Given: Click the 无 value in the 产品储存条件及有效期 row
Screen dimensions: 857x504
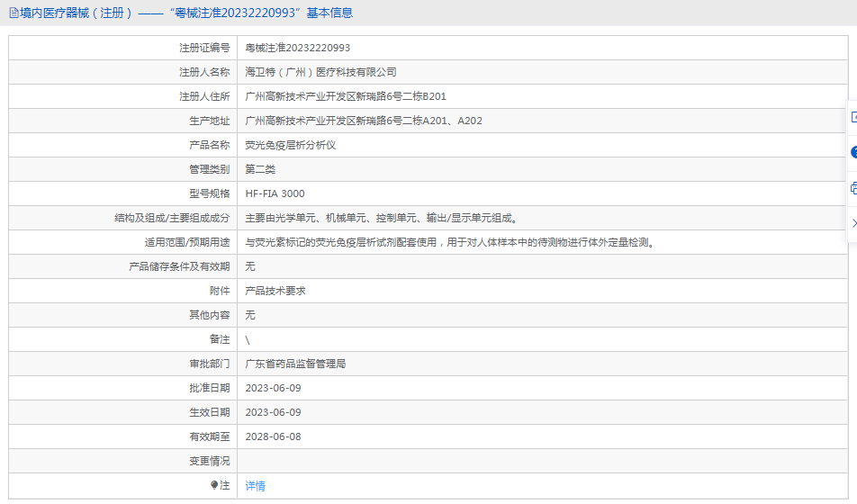Looking at the screenshot, I should [x=249, y=266].
